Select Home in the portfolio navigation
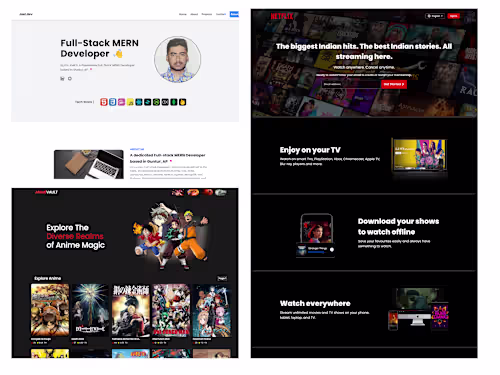500x375 pixels. (x=183, y=14)
